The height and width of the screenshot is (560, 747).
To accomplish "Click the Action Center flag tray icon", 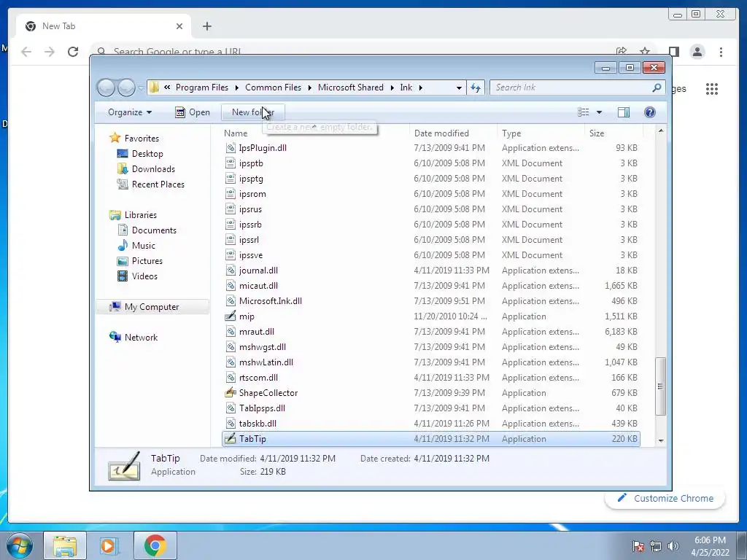I will 638,545.
